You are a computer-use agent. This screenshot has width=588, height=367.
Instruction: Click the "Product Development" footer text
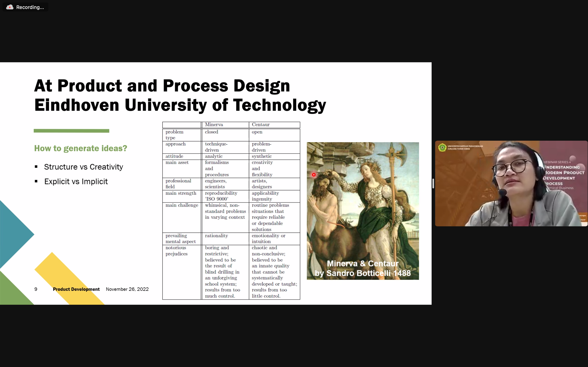[76, 289]
